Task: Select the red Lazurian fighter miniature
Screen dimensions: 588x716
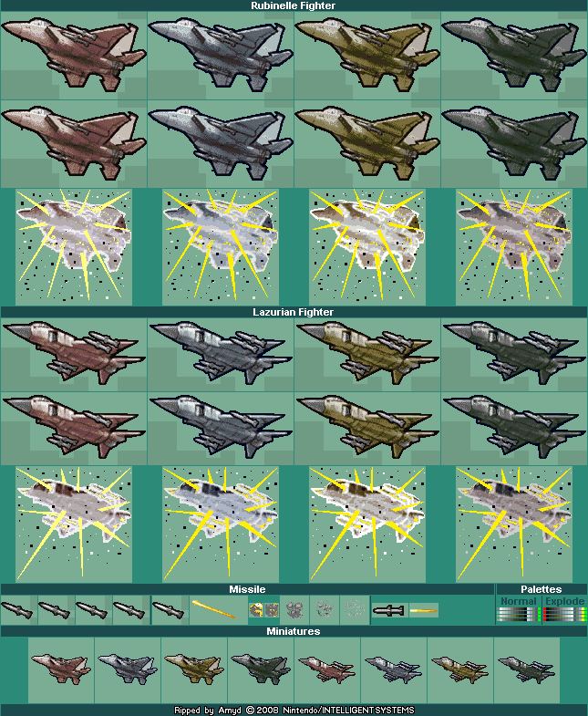Action: pyautogui.click(x=327, y=669)
